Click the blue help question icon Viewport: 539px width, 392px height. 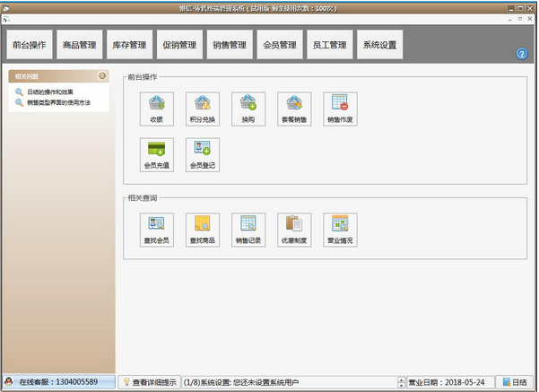(x=522, y=54)
